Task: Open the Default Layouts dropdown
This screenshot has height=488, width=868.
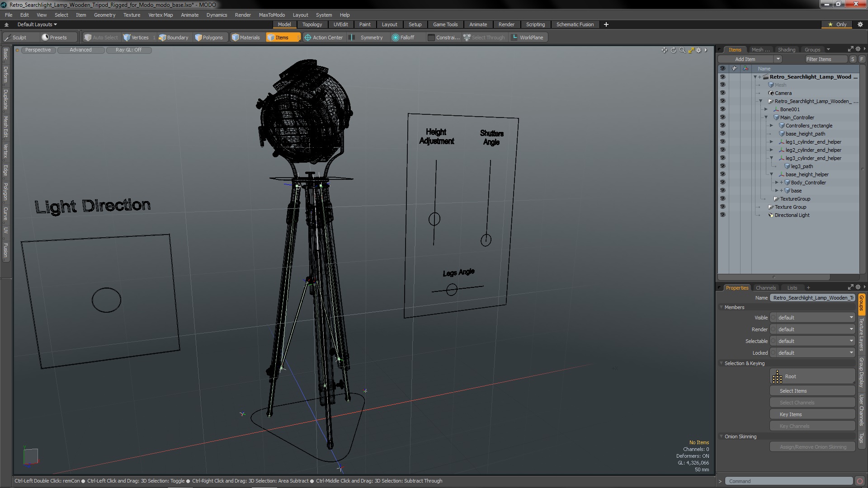Action: click(x=37, y=24)
